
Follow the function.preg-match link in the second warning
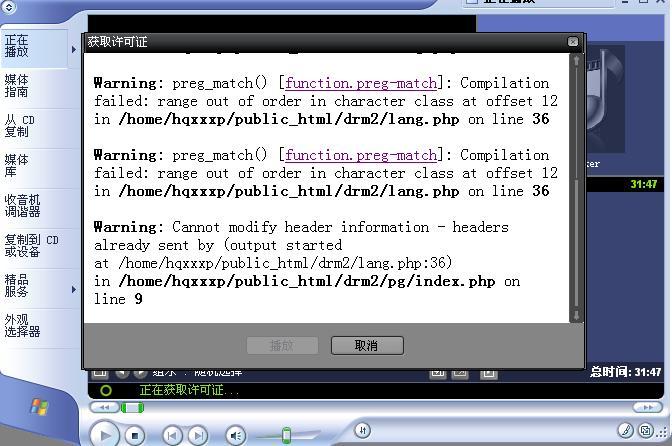point(361,155)
